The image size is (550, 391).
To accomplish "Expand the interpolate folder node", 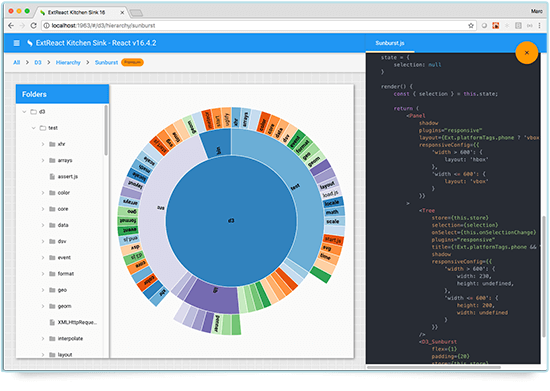I will [x=43, y=338].
